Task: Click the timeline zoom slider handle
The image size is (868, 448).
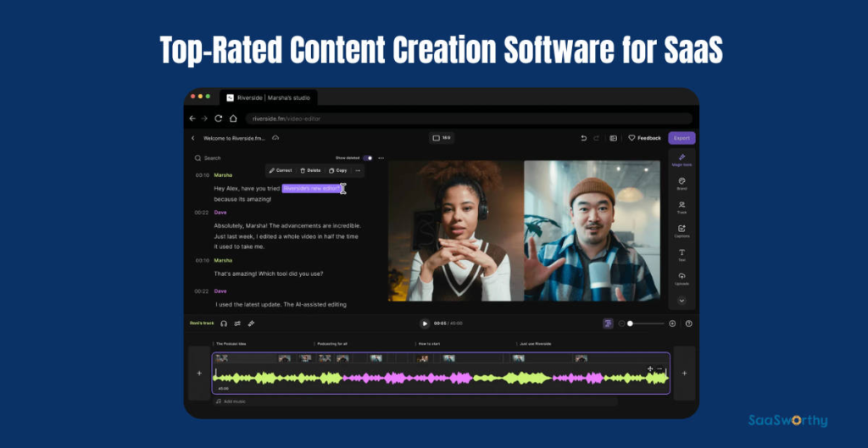Action: [x=630, y=324]
